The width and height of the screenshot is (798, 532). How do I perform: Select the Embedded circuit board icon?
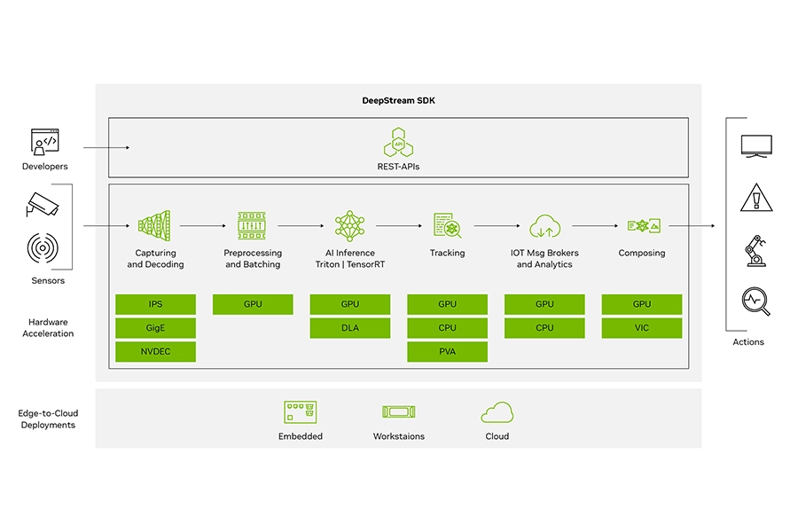point(301,411)
